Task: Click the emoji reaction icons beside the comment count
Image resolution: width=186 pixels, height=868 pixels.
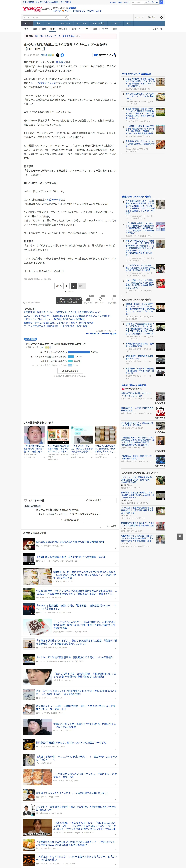Action: pos(51,55)
